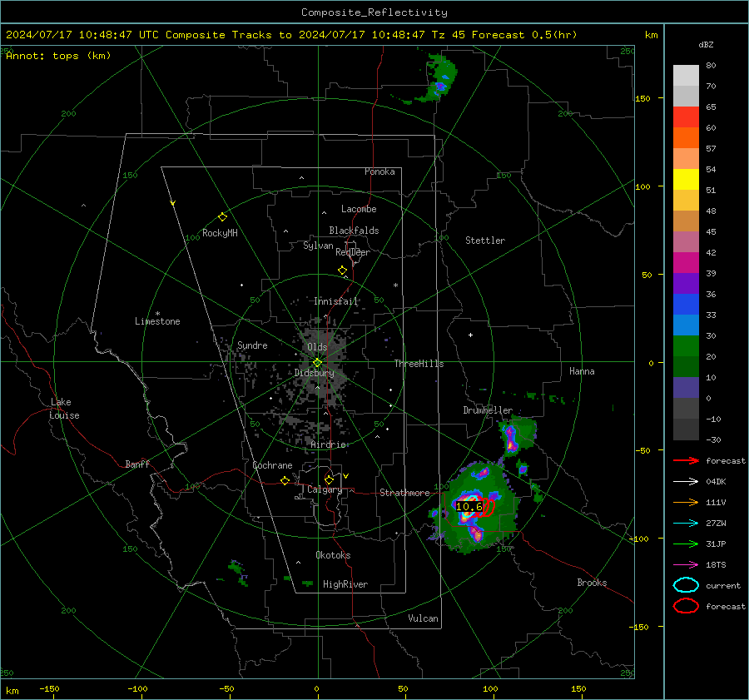Image resolution: width=749 pixels, height=700 pixels.
Task: Click the bright yellow swatch in dBZ scale
Action: click(686, 180)
